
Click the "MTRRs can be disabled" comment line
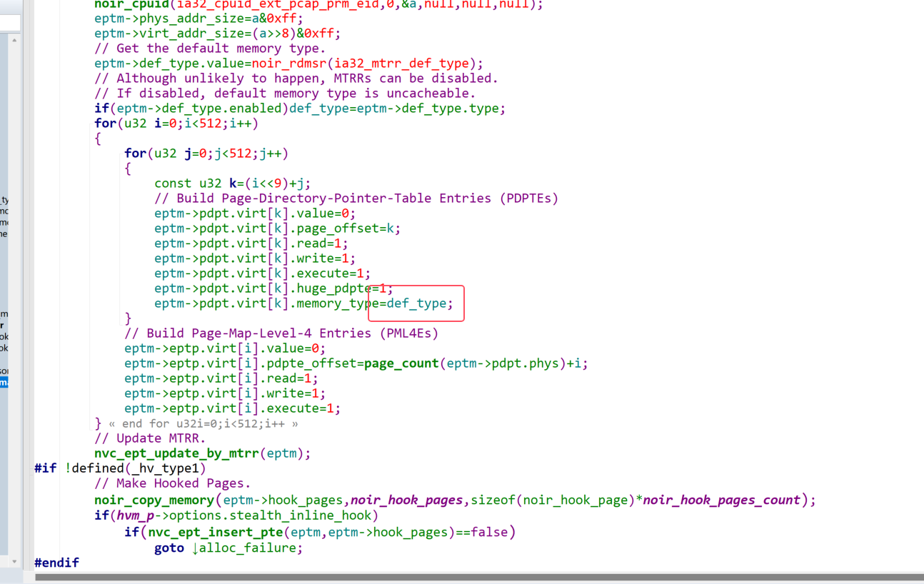pos(296,79)
